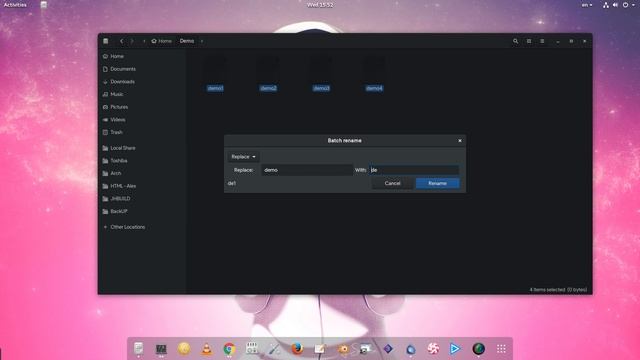Click the power icon in top bar
The height and width of the screenshot is (360, 640).
point(625,5)
